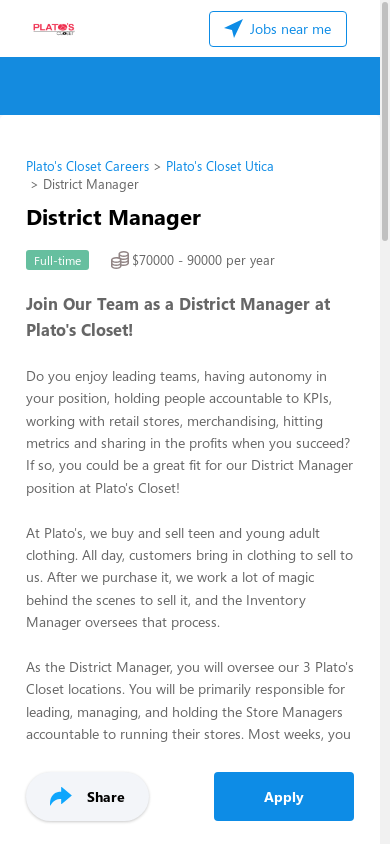Screen dimensions: 390x844
Task: Apply for the District Manager job
Action: coord(284,797)
